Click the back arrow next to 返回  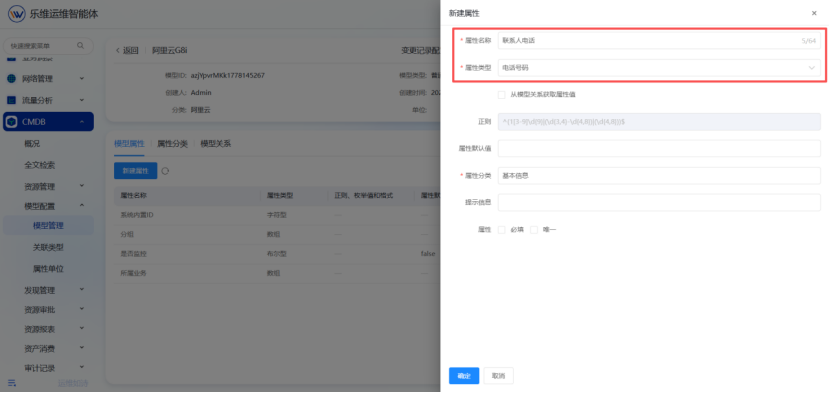tap(117, 51)
